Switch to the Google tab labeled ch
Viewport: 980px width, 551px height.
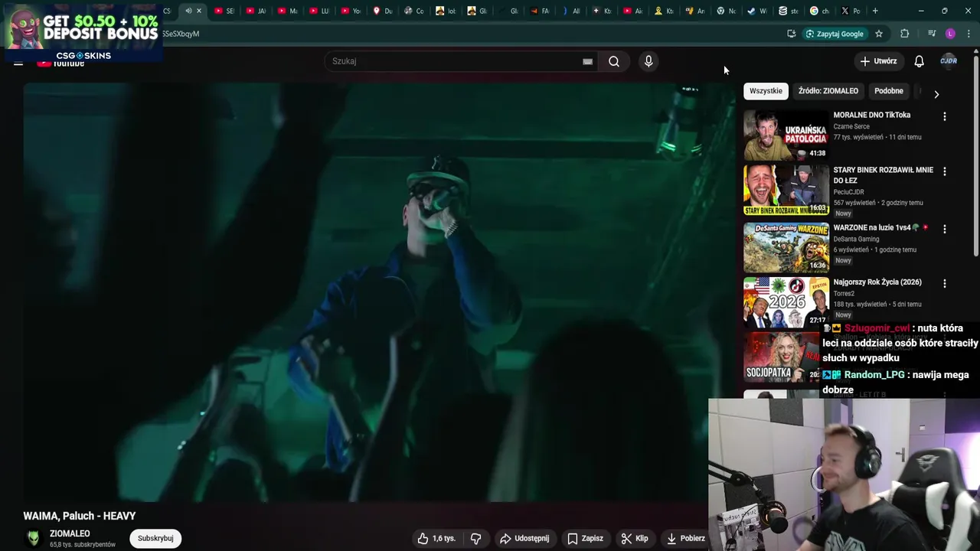tap(819, 11)
